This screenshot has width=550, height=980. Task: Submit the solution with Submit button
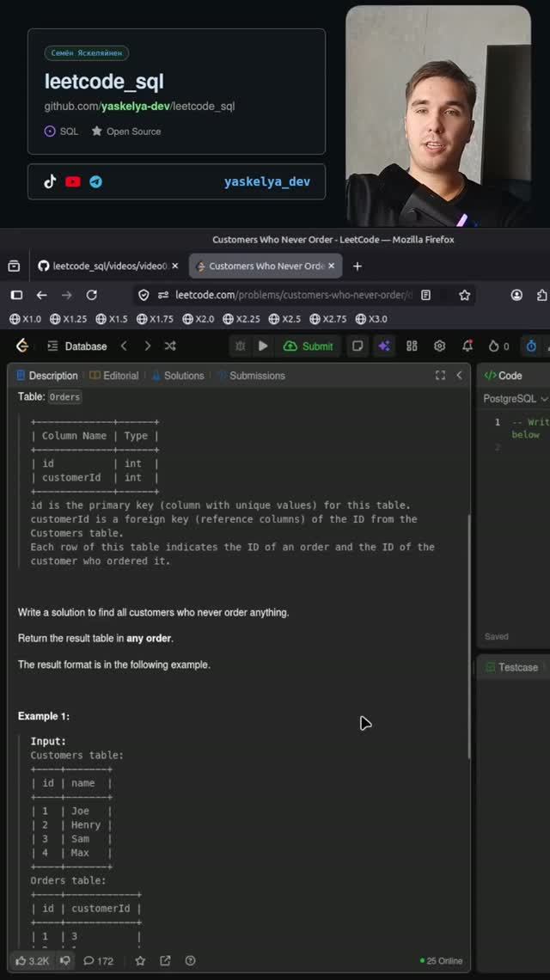[x=309, y=346]
